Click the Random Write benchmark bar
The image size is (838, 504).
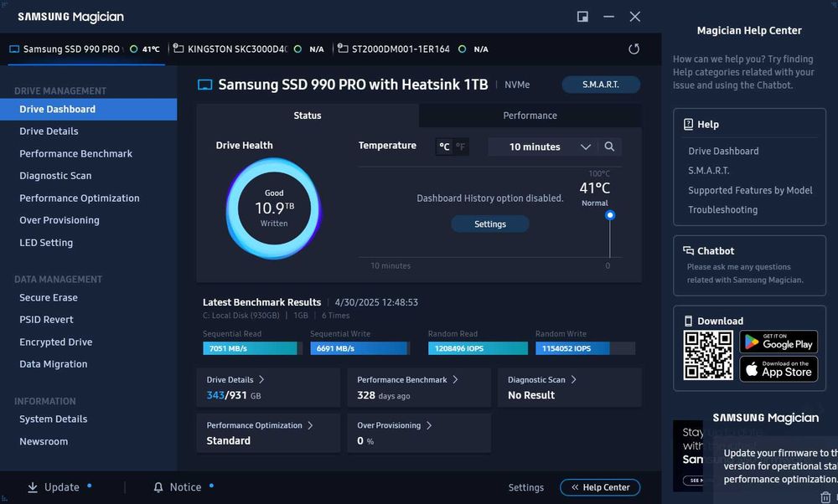click(x=585, y=348)
